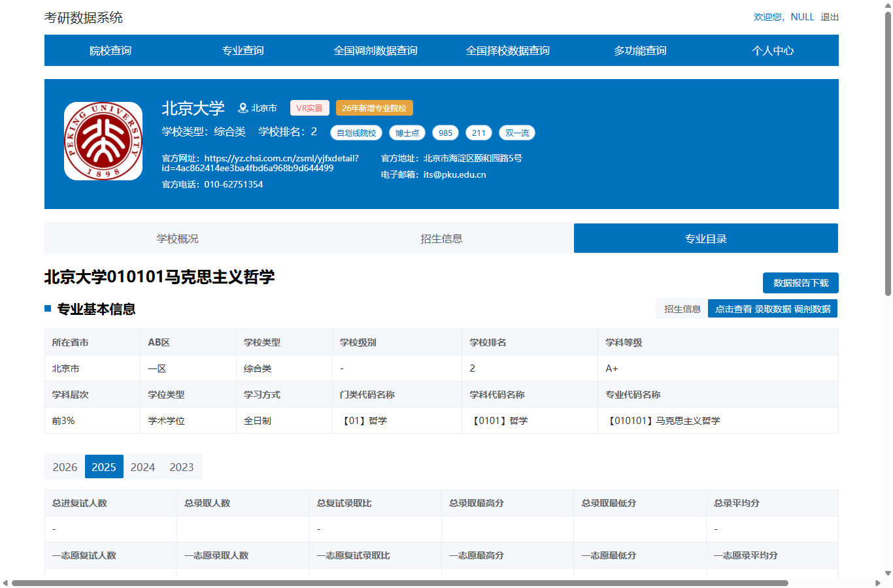Click the A+ discipline grade cell
Viewport: 893px width, 588px height.
click(x=718, y=368)
